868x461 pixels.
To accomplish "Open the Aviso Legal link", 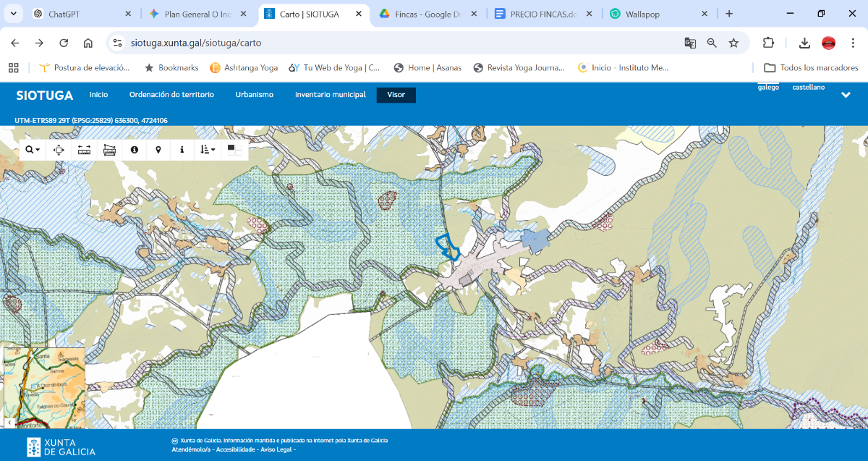I will tap(277, 449).
